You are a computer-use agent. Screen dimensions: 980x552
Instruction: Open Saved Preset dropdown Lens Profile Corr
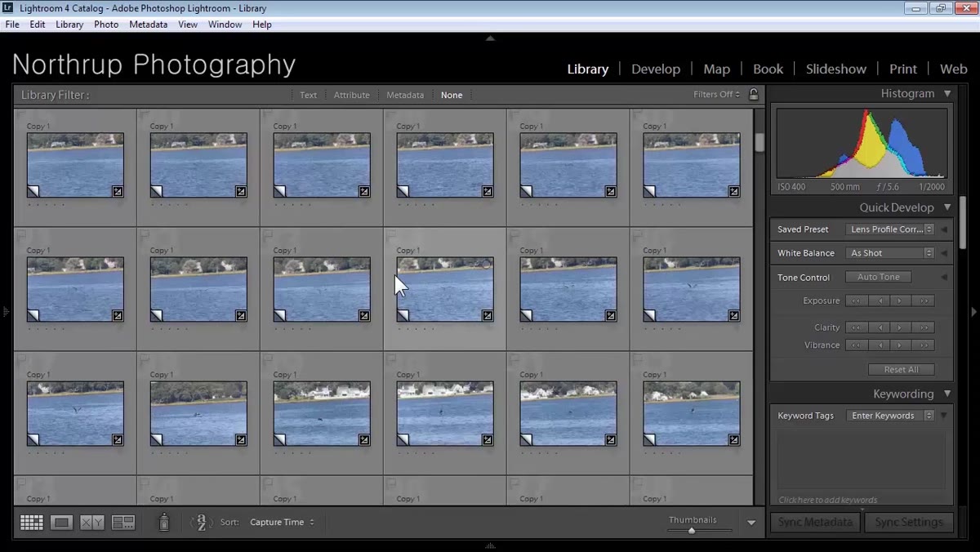coord(889,229)
